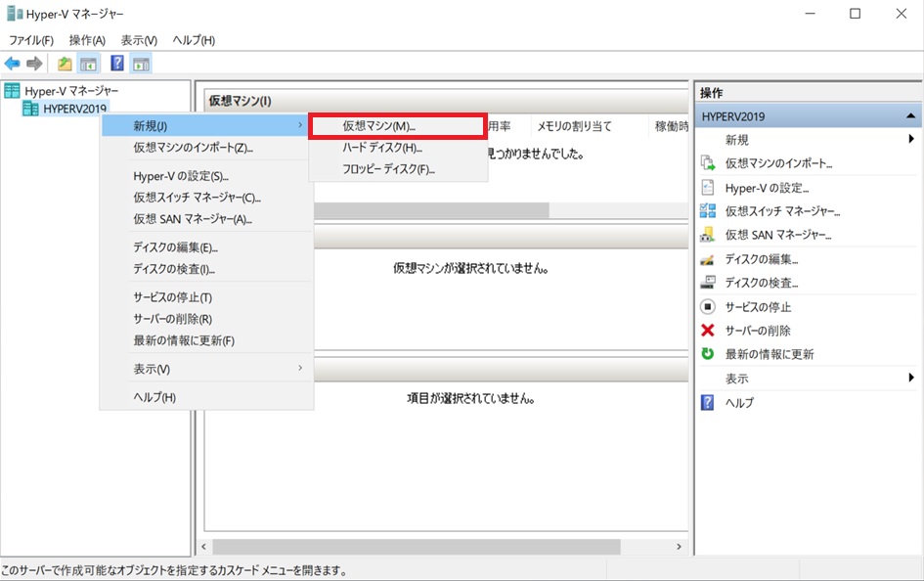Click the 仮想 SAN マネージャー icon in actions pane

pos(708,235)
